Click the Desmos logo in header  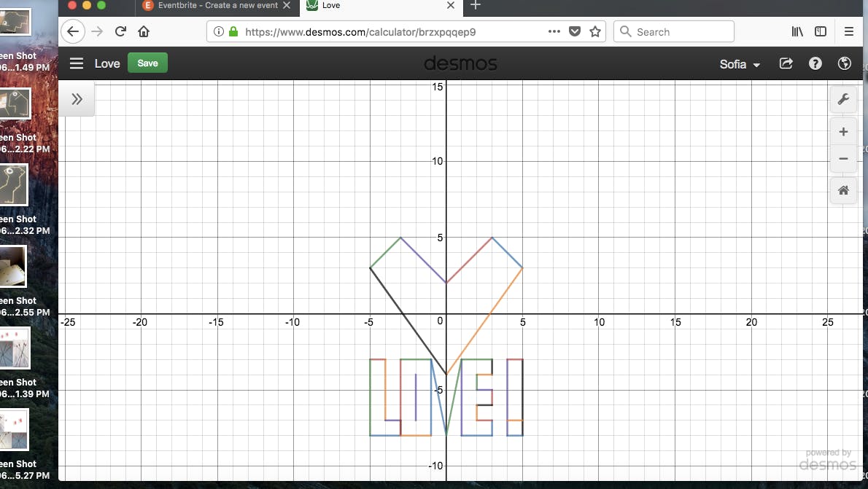(x=460, y=63)
